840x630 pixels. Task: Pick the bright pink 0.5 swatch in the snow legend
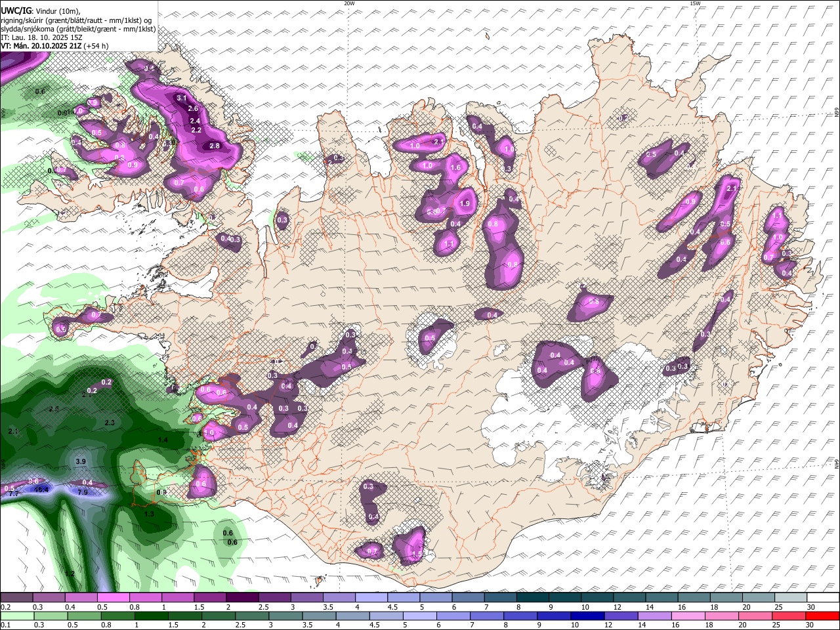(113, 598)
